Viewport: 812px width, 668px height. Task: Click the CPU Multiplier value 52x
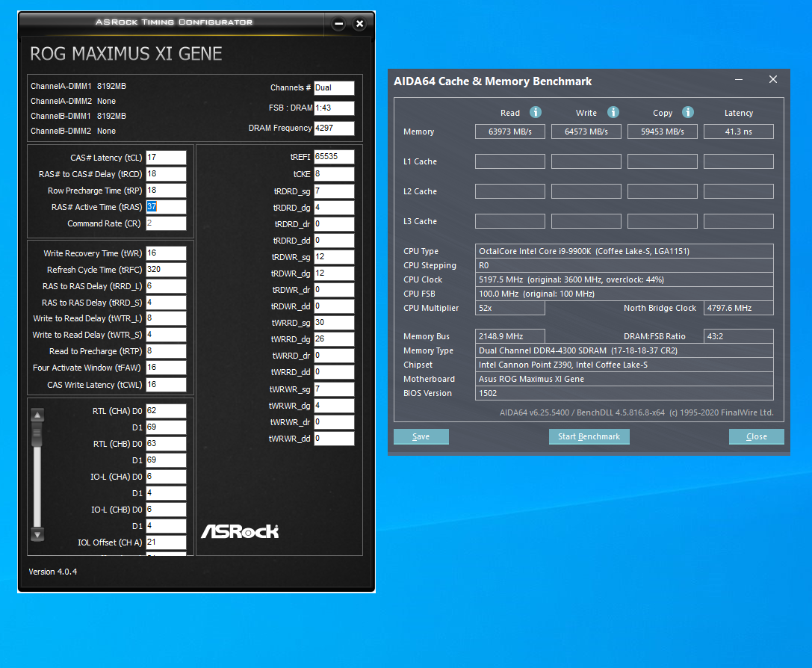pyautogui.click(x=510, y=308)
